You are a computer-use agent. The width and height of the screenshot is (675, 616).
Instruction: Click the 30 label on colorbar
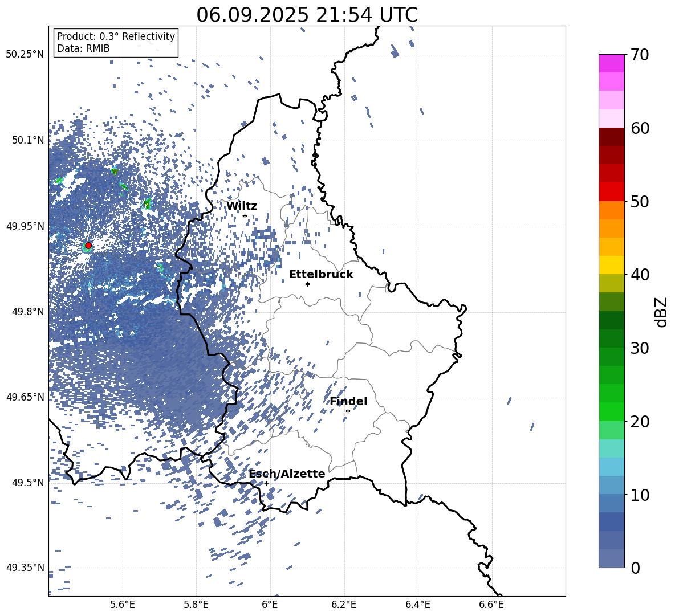point(640,348)
